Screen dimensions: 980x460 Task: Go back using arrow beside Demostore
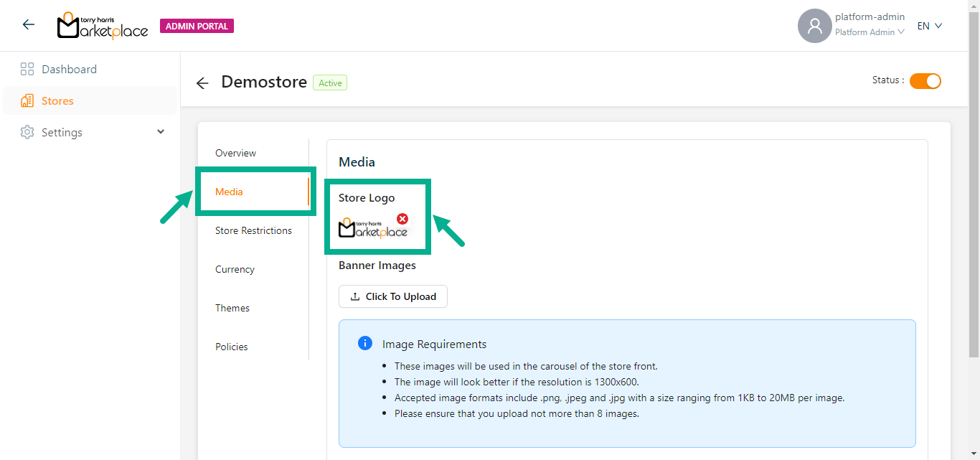click(202, 83)
